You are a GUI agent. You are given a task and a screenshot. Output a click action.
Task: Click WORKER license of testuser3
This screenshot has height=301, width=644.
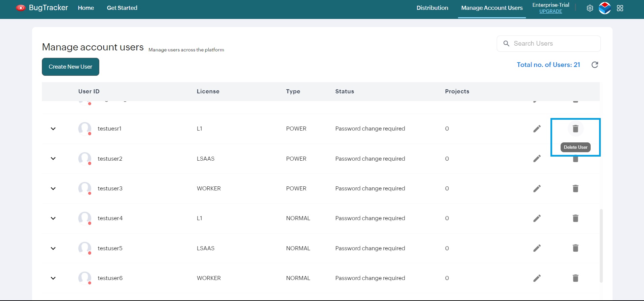coord(209,188)
